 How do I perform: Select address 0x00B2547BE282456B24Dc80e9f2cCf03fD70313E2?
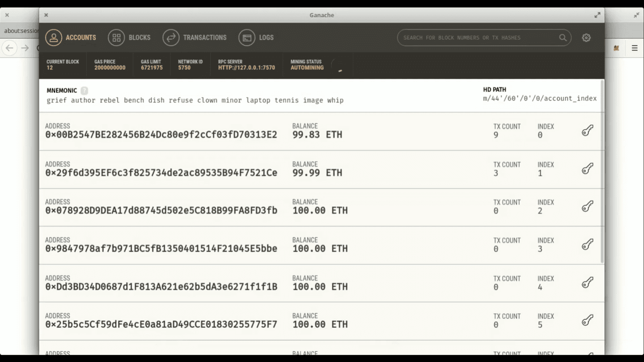point(161,135)
